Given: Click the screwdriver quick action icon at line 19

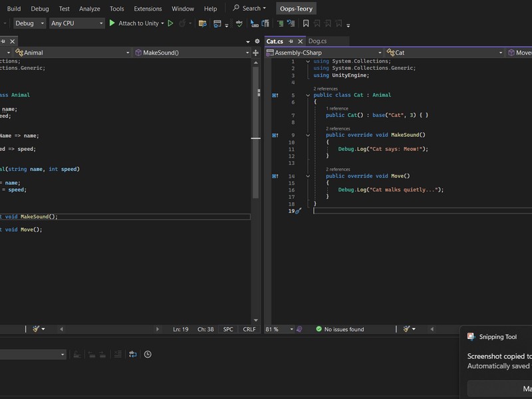Looking at the screenshot, I should pos(299,211).
